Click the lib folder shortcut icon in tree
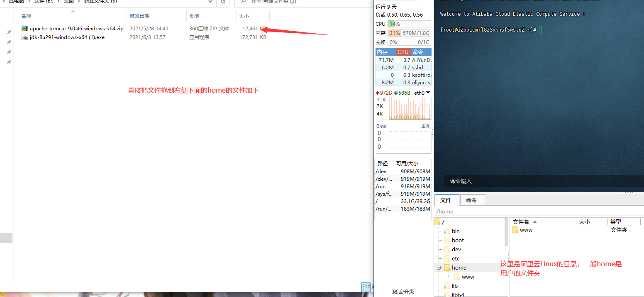Viewport: 644px width, 297px height. (446, 286)
